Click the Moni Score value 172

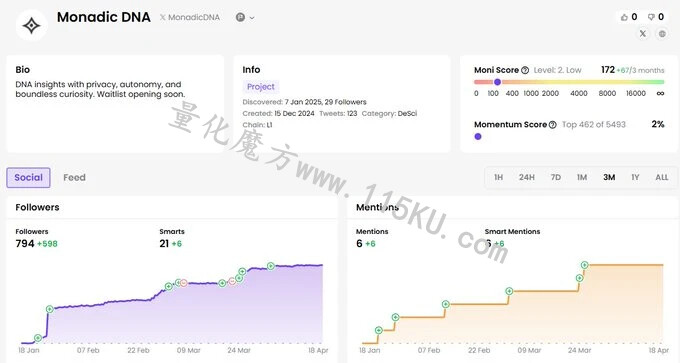point(608,70)
